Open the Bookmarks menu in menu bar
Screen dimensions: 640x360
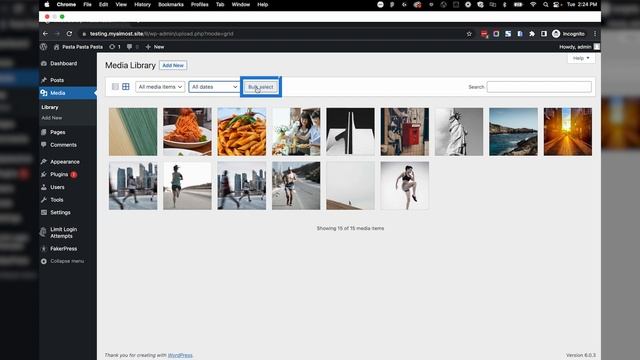(x=171, y=4)
